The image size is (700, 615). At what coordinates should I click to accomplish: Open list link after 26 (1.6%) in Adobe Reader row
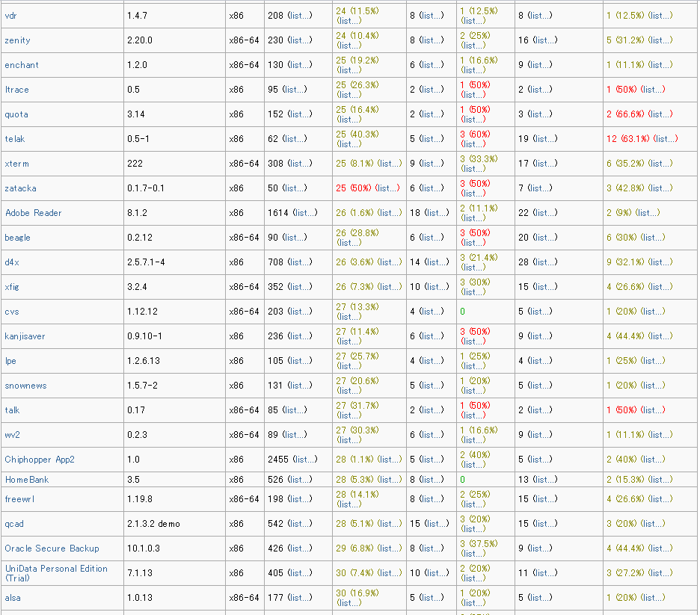point(390,213)
